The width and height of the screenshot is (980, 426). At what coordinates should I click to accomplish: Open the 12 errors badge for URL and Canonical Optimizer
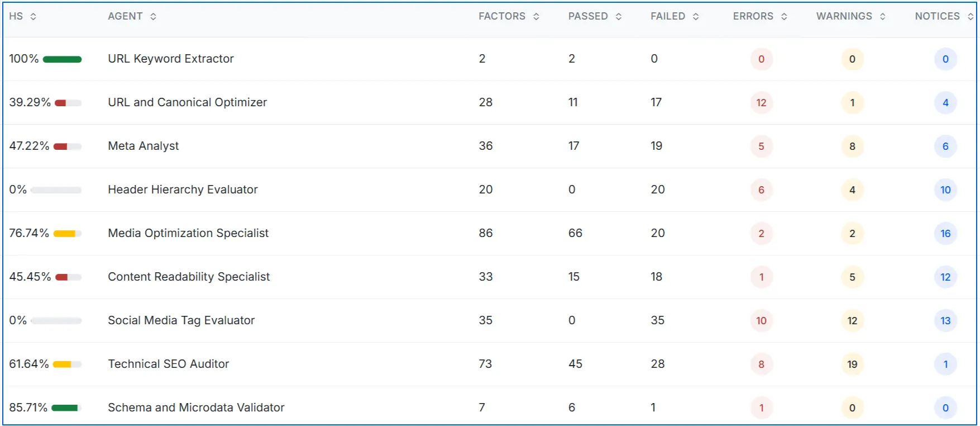pyautogui.click(x=761, y=102)
